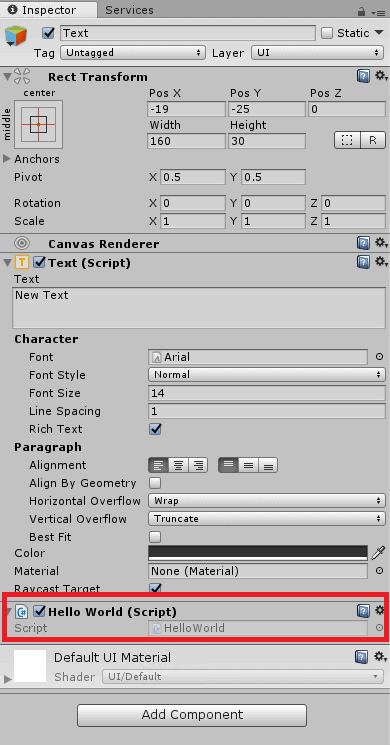Viewport: 390px width, 745px height.
Task: Collapse the Text (Script) component
Action: click(7, 262)
